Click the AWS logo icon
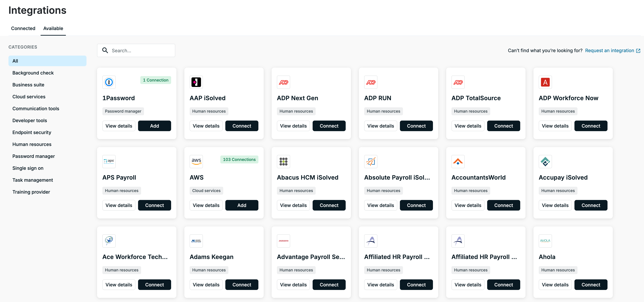 click(x=196, y=161)
